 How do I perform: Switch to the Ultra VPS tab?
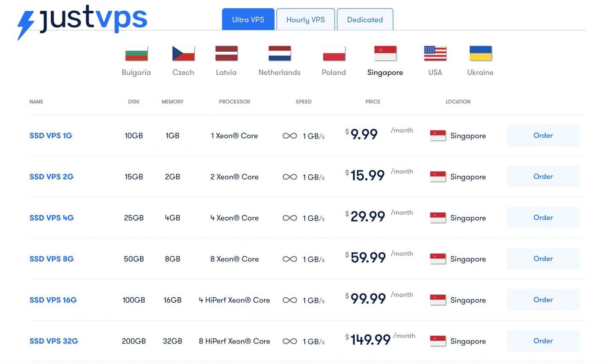click(248, 19)
